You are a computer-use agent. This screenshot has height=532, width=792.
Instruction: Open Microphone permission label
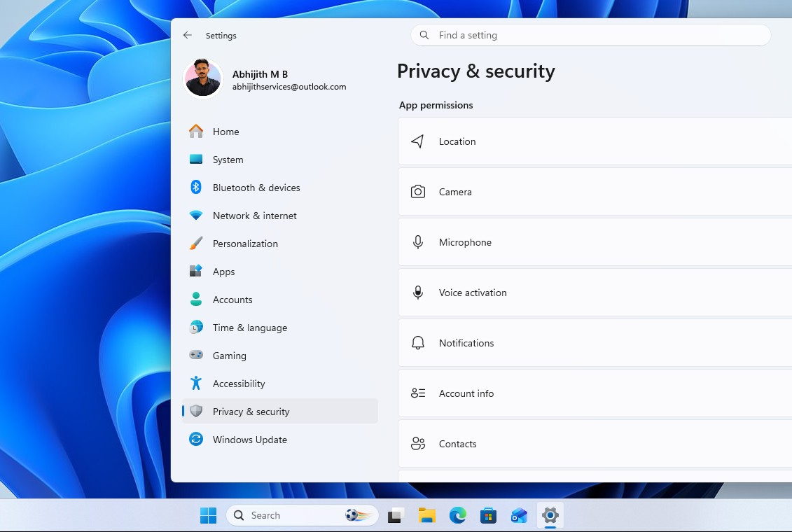click(465, 242)
